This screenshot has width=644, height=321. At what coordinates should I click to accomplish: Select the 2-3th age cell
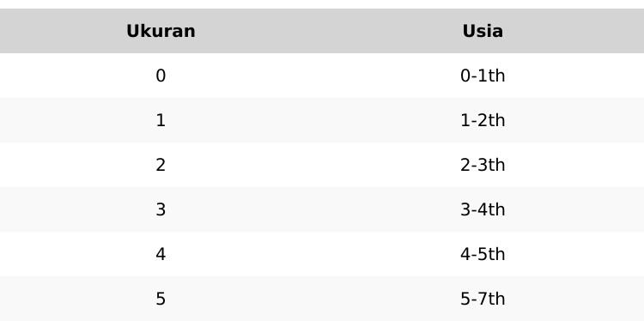[x=483, y=165]
